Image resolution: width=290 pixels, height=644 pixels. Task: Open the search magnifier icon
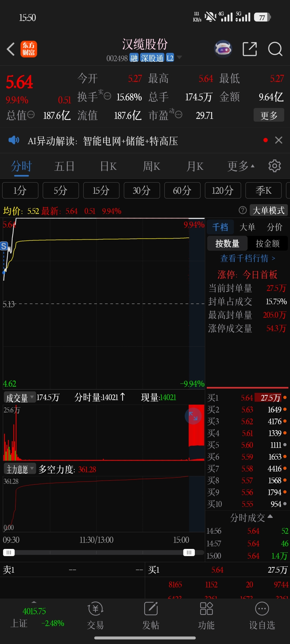coord(275,49)
